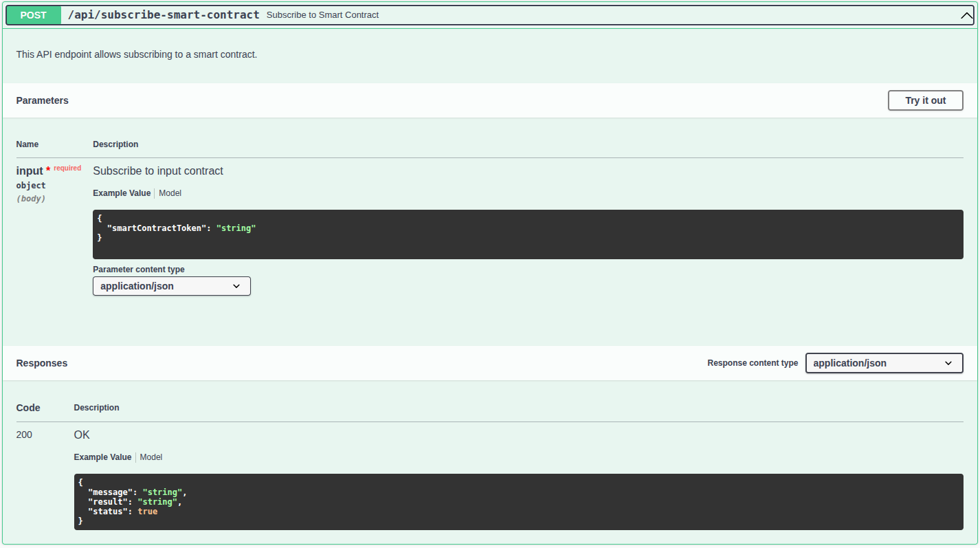
Task: Click the response example JSON block
Action: click(x=518, y=502)
